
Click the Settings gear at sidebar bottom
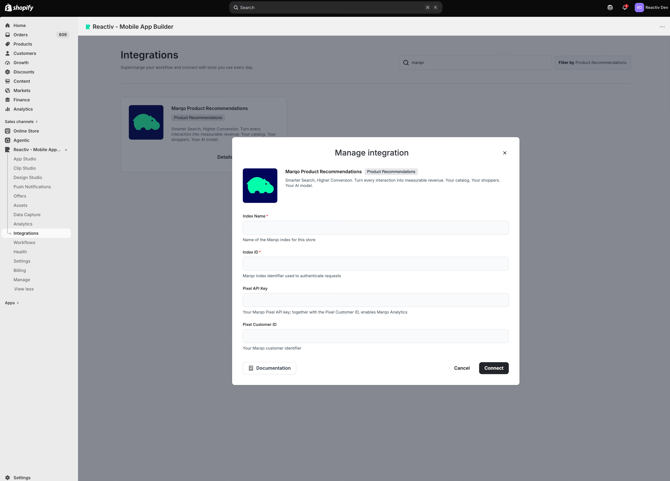tap(7, 478)
